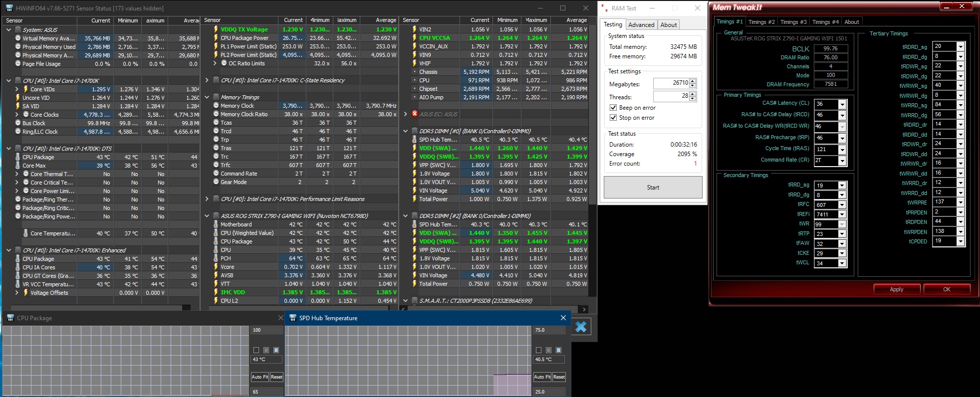Click the Page File Usage sensor icon

[18, 64]
